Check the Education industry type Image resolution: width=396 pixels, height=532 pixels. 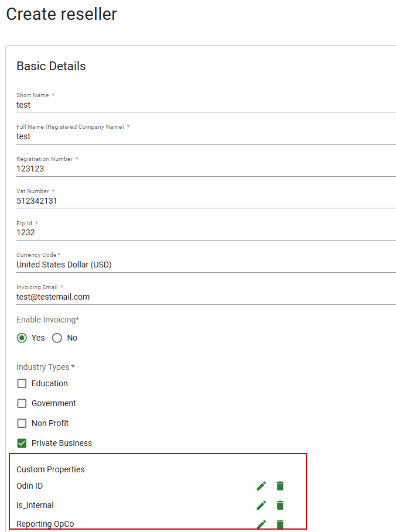[22, 383]
